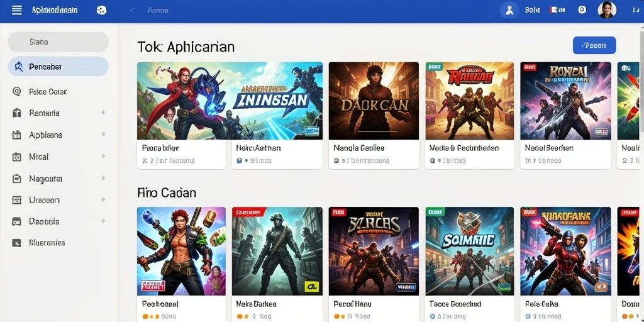Expand the Deoncis sidebar item
This screenshot has width=644, height=322.
click(x=103, y=221)
